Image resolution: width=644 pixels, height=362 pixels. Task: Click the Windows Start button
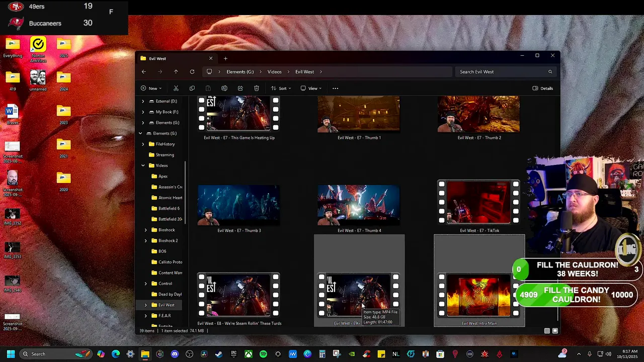[x=11, y=354]
